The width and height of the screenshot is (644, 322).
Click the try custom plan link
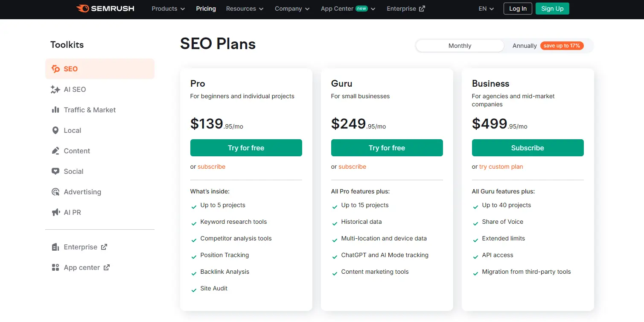[501, 167]
